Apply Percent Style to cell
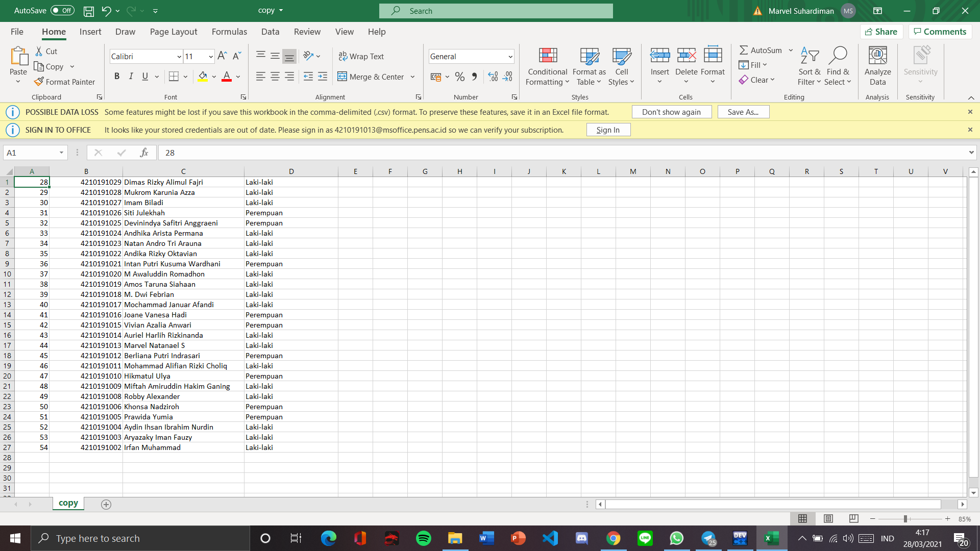The image size is (980, 551). coord(460,77)
